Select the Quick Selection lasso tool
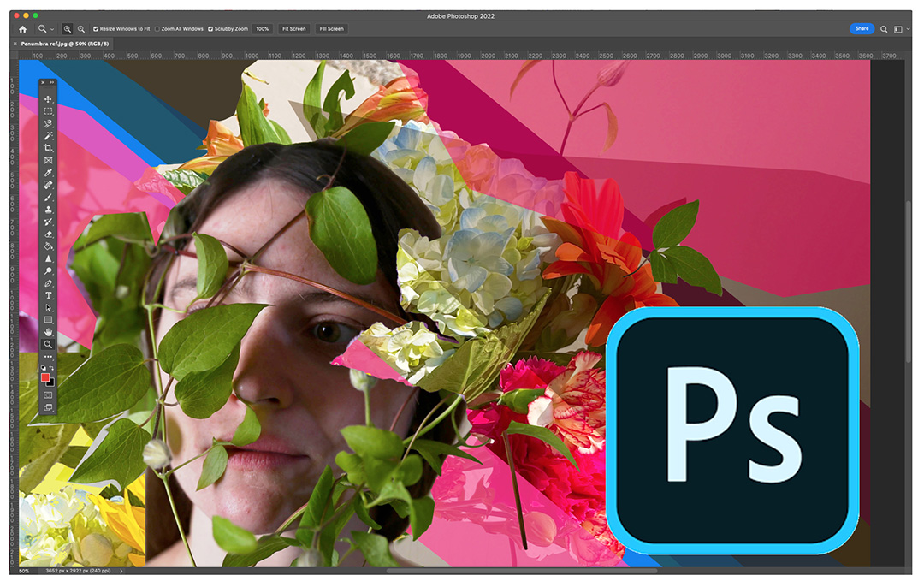924x587 pixels. pyautogui.click(x=48, y=124)
